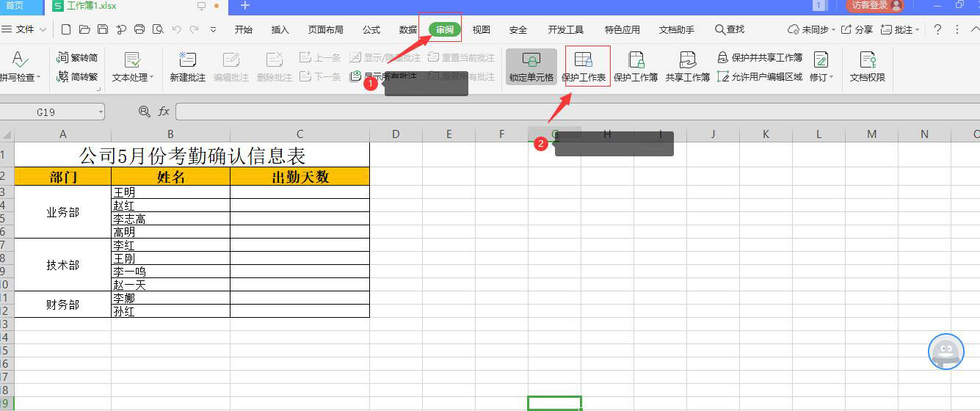This screenshot has height=411, width=980.
Task: Click 简转繁 conversion button
Action: pyautogui.click(x=78, y=76)
